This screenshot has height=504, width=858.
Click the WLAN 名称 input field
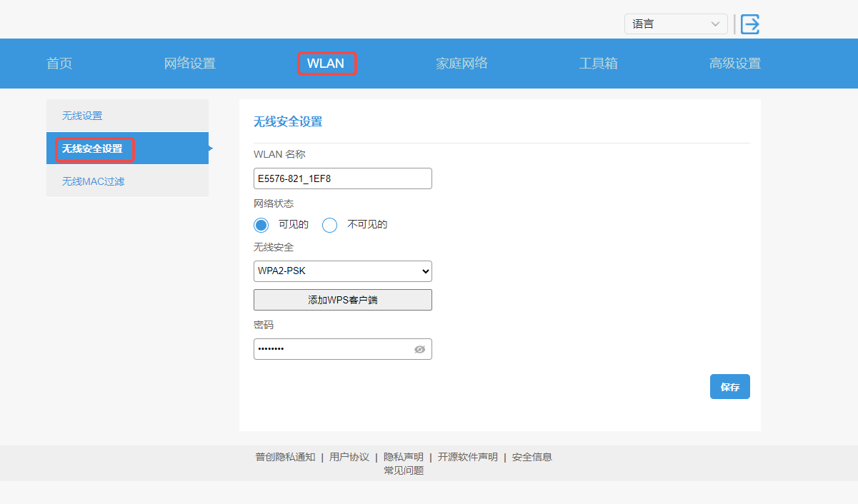coord(342,178)
